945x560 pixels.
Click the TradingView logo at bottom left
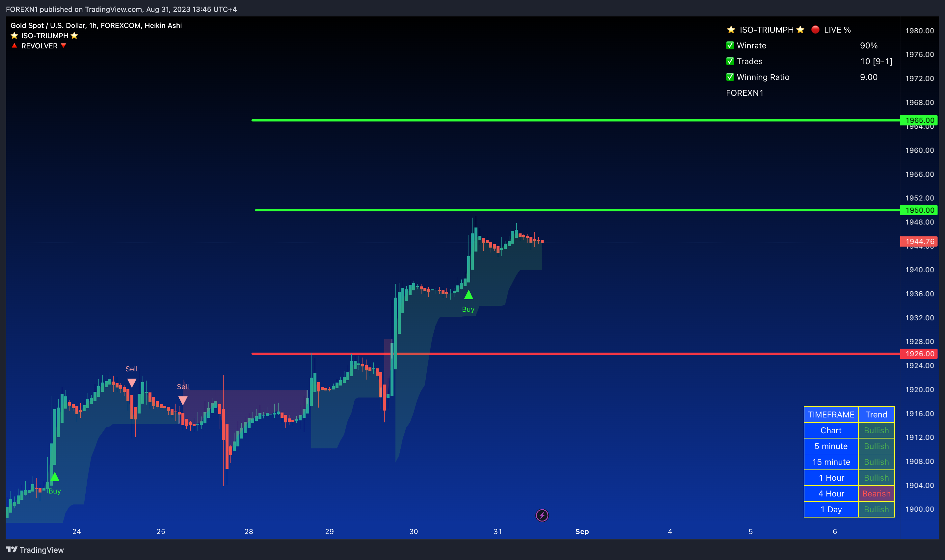pyautogui.click(x=35, y=550)
